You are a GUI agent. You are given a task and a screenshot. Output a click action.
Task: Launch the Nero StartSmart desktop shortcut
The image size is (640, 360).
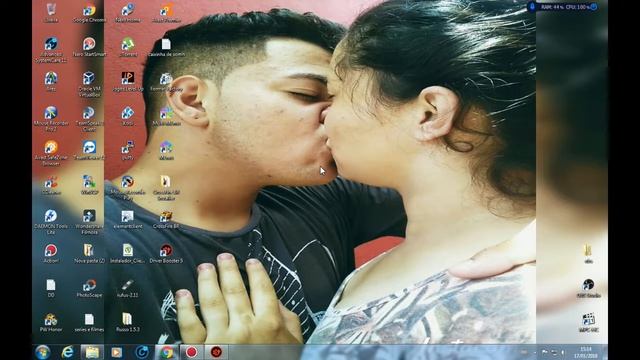tap(89, 47)
